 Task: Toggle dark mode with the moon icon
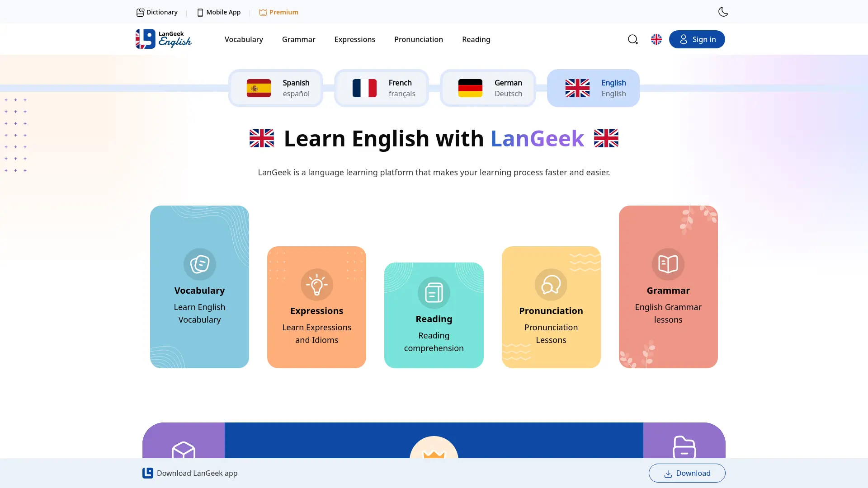coord(723,12)
